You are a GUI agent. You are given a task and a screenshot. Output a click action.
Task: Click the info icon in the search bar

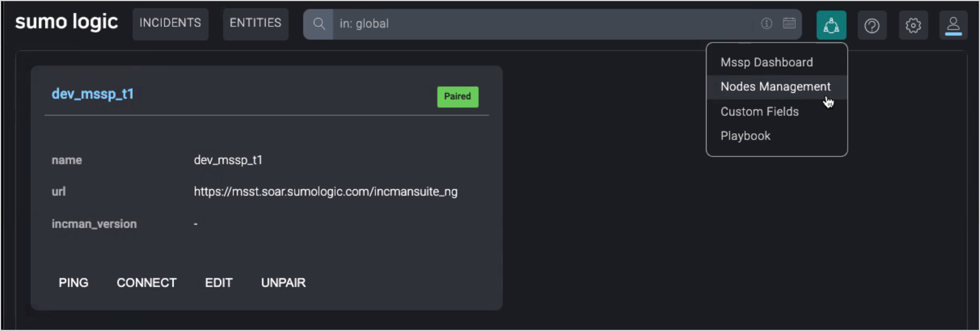766,24
